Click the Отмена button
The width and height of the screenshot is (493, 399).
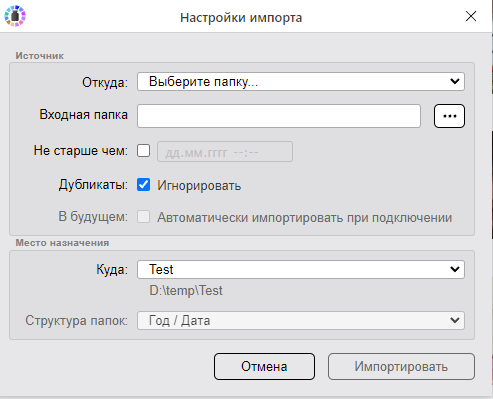point(264,366)
